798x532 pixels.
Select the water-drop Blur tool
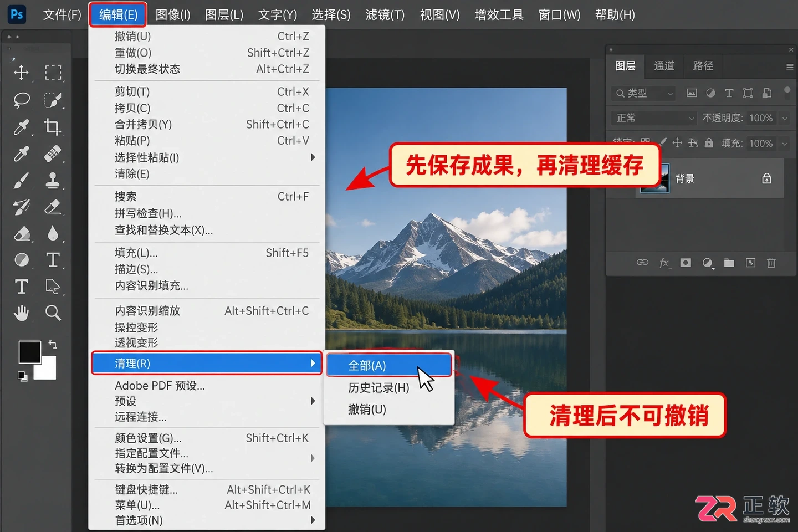pyautogui.click(x=53, y=233)
